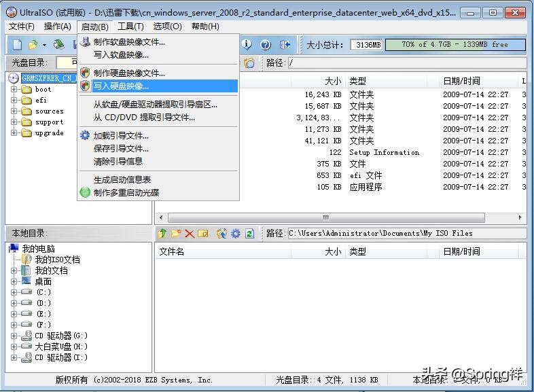Click the UltraISO title bar app icon
Screen dimensions: 534x392
[12, 13]
